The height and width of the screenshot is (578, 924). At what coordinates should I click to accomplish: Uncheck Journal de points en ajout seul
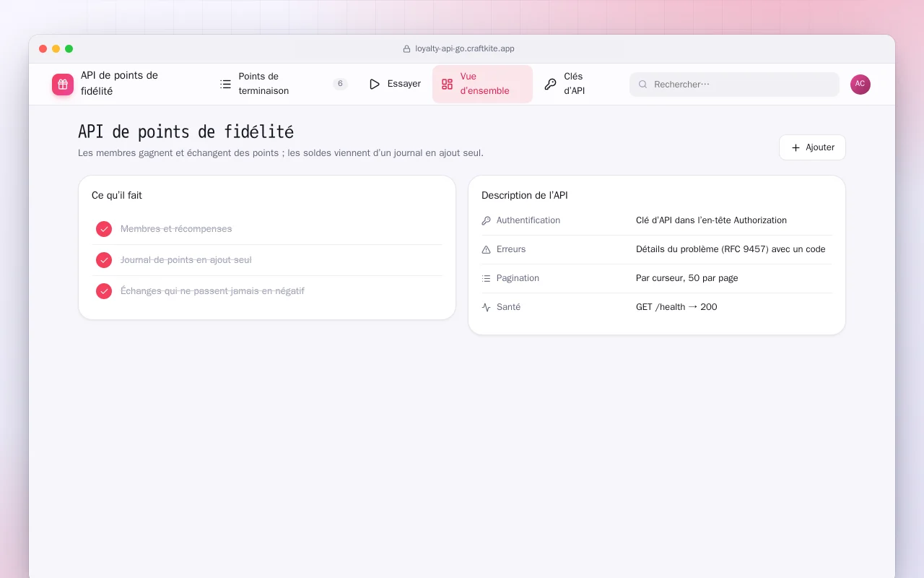click(104, 260)
